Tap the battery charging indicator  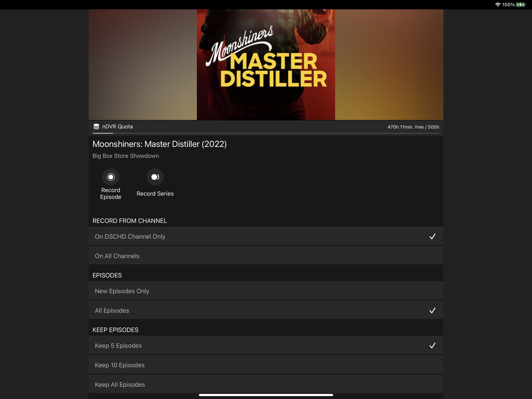pos(521,4)
